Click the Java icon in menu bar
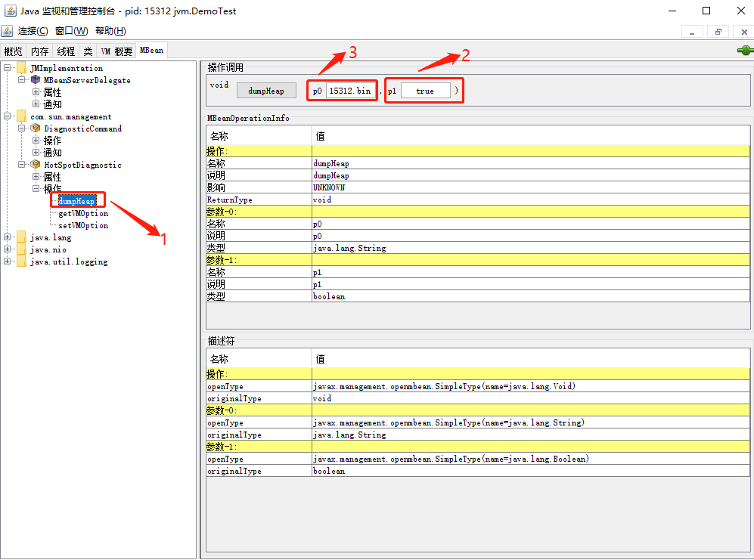 (7, 31)
